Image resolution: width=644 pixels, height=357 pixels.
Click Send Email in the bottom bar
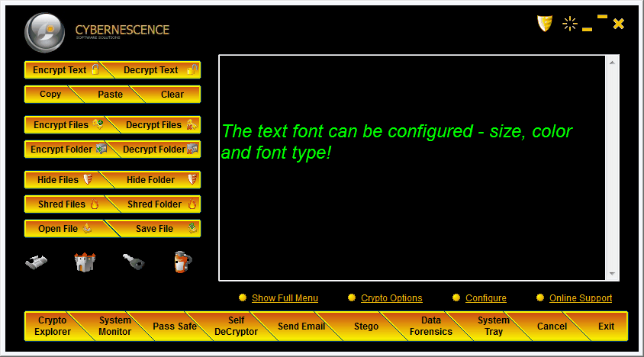click(301, 326)
